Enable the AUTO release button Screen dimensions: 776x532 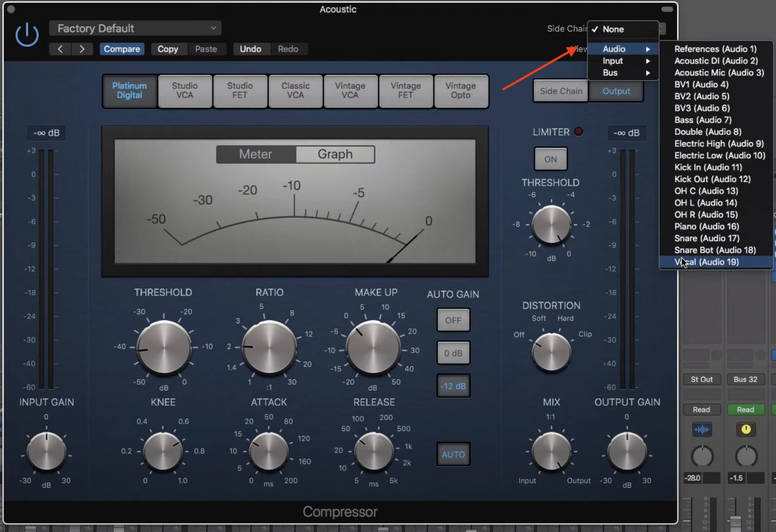click(x=453, y=454)
